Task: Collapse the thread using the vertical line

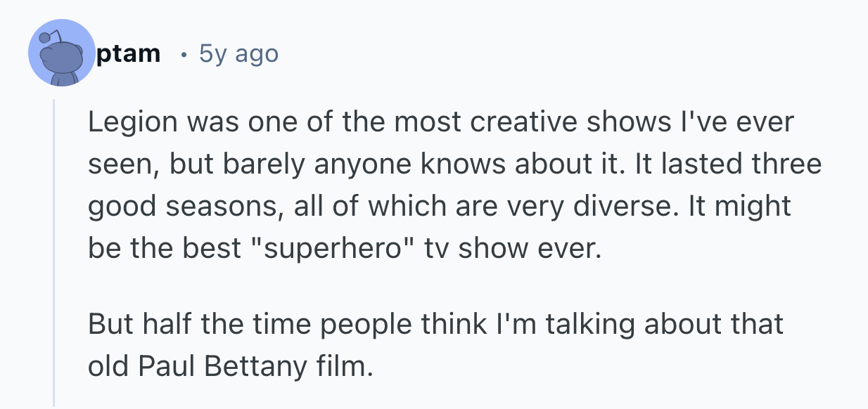Action: [x=54, y=253]
